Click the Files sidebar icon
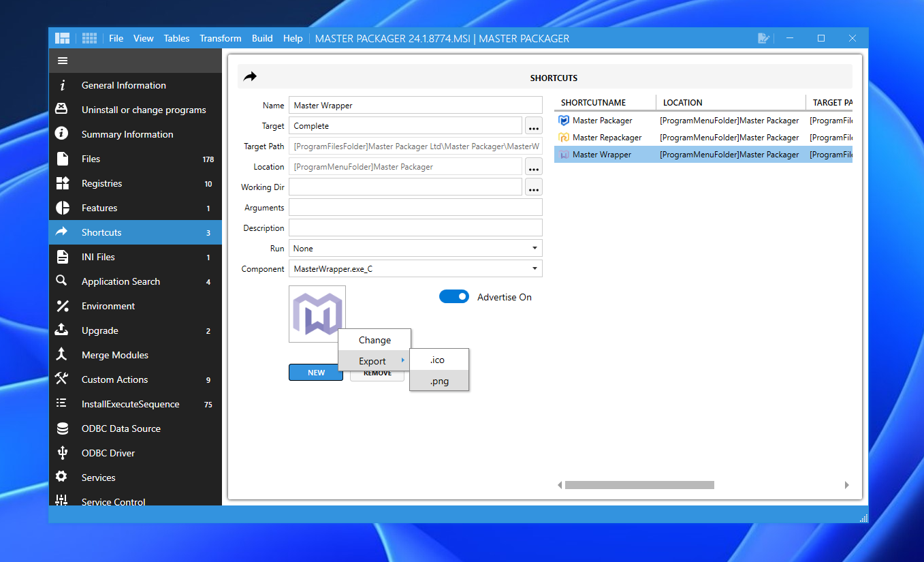924x562 pixels. click(x=62, y=159)
